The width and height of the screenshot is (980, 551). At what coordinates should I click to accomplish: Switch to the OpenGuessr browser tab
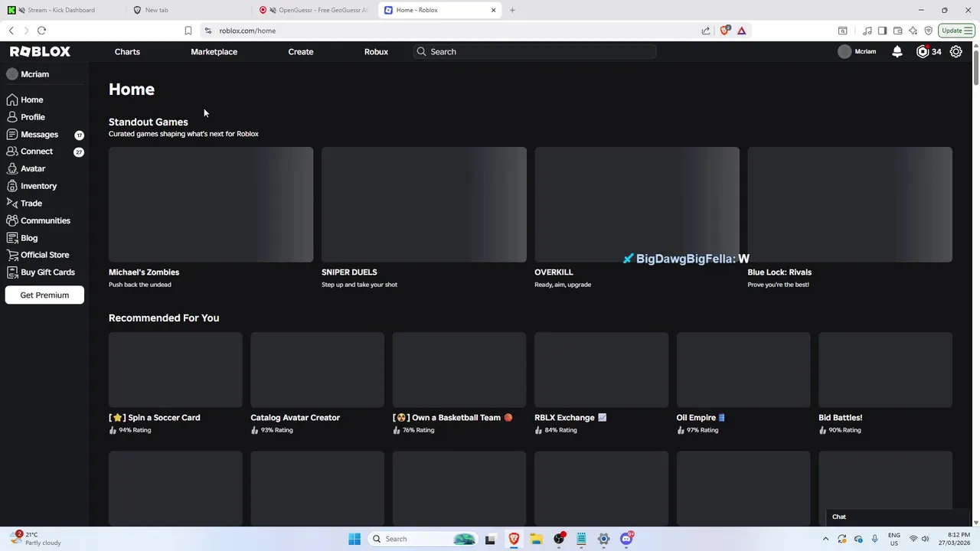click(x=315, y=10)
